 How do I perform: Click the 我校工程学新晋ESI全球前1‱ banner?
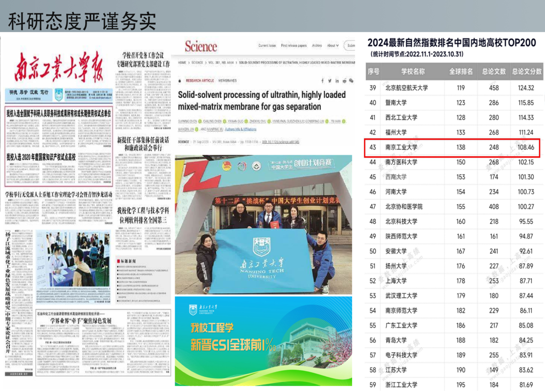263,341
